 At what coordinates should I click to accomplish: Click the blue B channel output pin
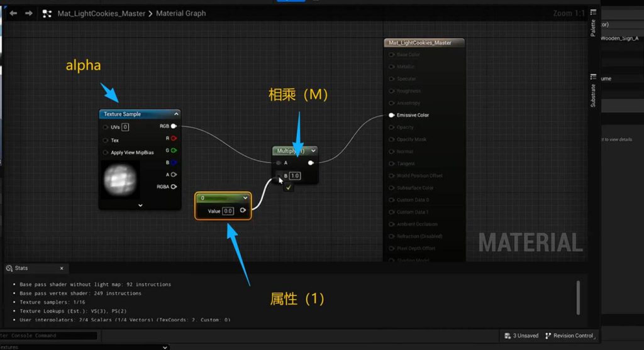click(x=174, y=162)
